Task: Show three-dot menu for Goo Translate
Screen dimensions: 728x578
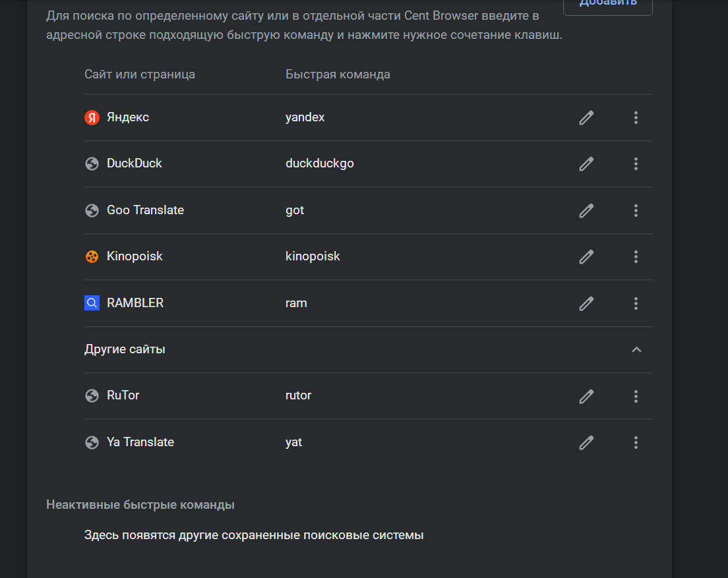Action: pyautogui.click(x=636, y=211)
